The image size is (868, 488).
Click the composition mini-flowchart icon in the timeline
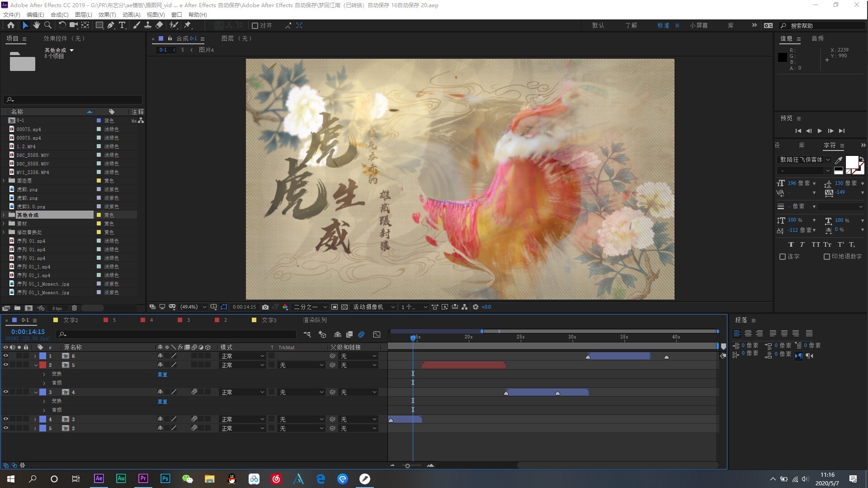click(x=307, y=335)
